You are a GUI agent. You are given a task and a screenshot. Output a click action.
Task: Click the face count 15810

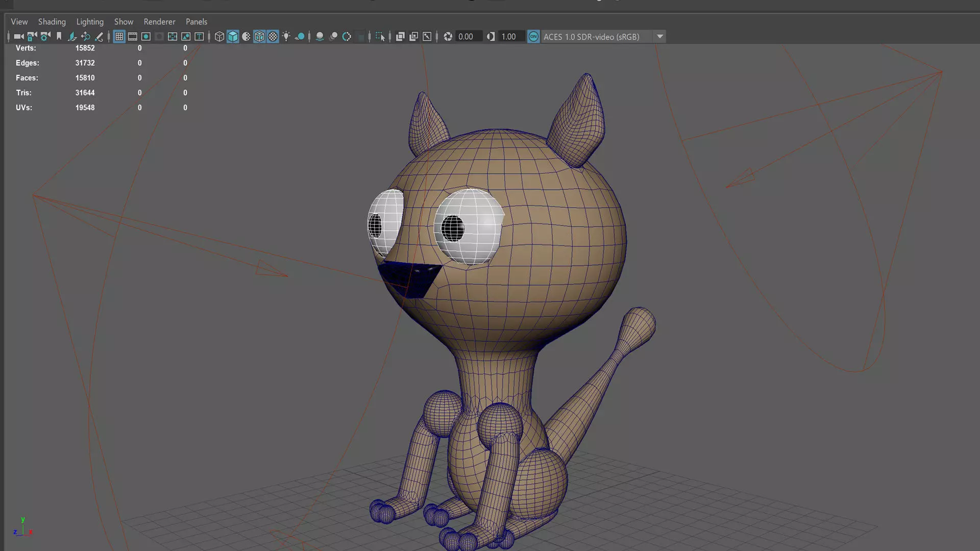[x=85, y=78]
